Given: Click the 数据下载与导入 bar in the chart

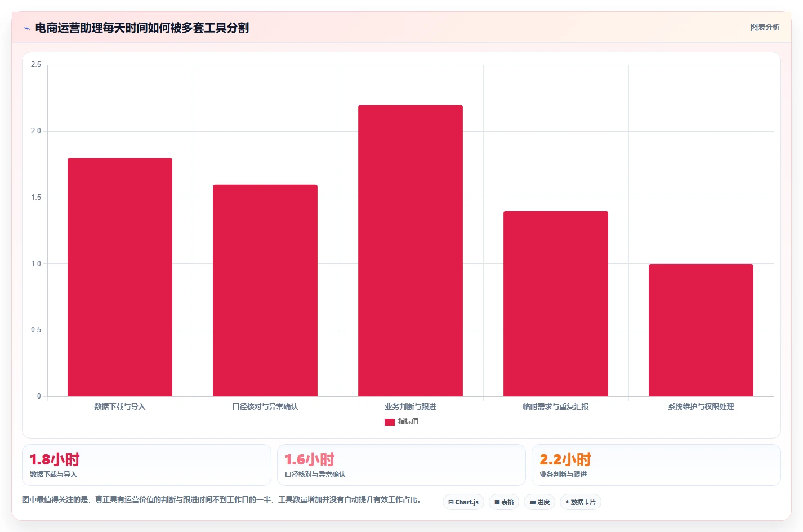Looking at the screenshot, I should coord(120,277).
